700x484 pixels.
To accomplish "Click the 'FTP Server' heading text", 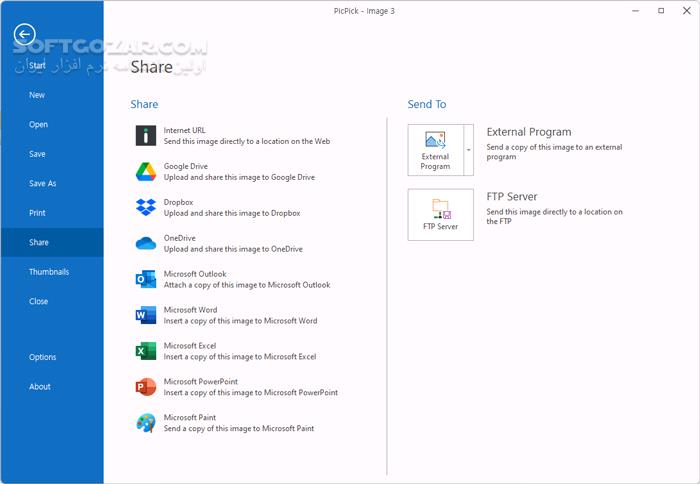I will pos(512,197).
